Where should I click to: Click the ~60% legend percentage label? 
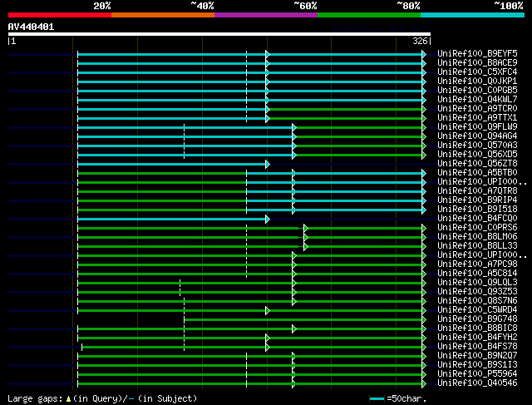305,6
